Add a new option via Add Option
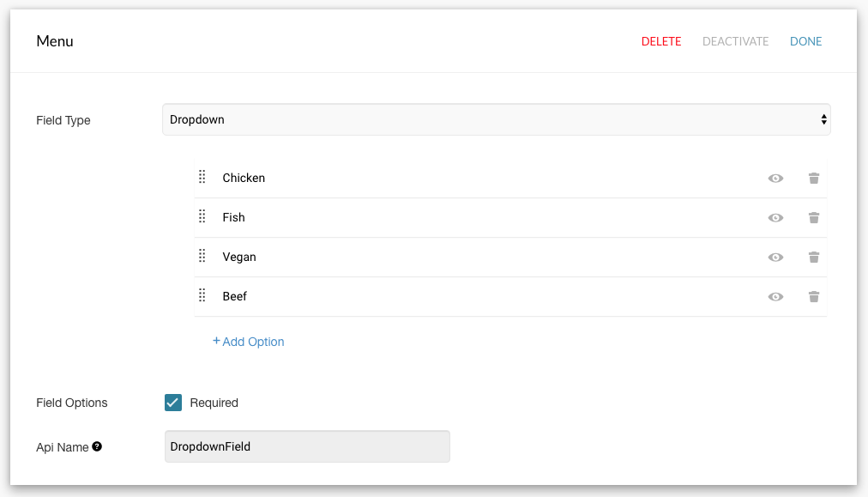Image resolution: width=868 pixels, height=497 pixels. 249,342
